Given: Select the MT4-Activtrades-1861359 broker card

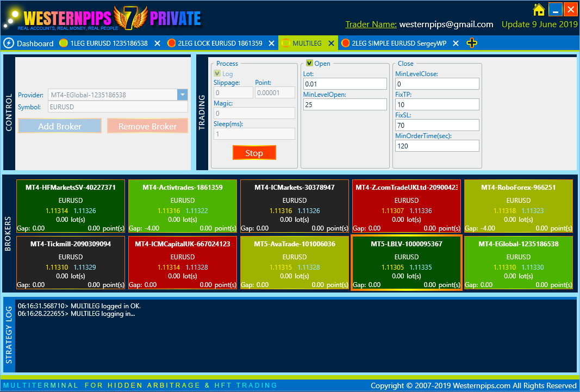Looking at the screenshot, I should (182, 207).
